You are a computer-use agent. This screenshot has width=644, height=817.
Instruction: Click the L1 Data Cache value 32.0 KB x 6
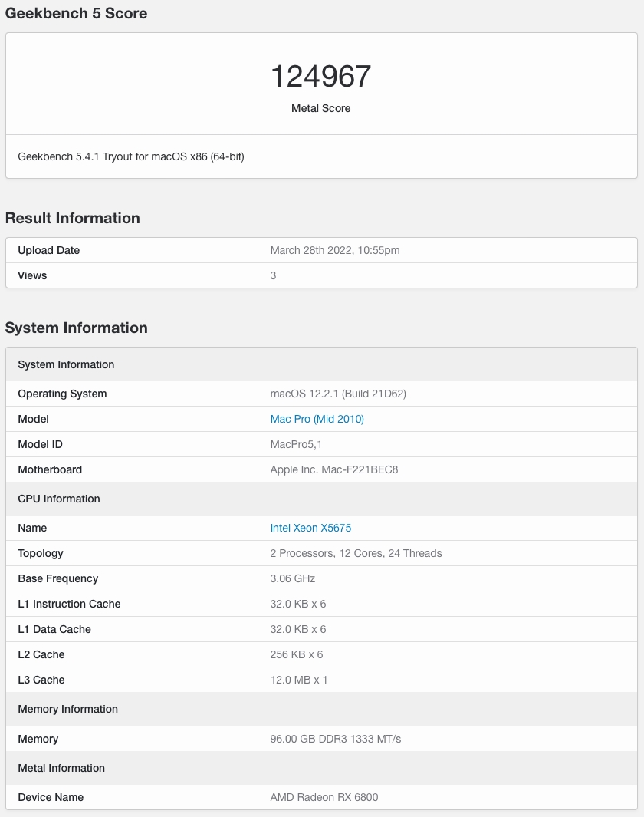pyautogui.click(x=297, y=629)
